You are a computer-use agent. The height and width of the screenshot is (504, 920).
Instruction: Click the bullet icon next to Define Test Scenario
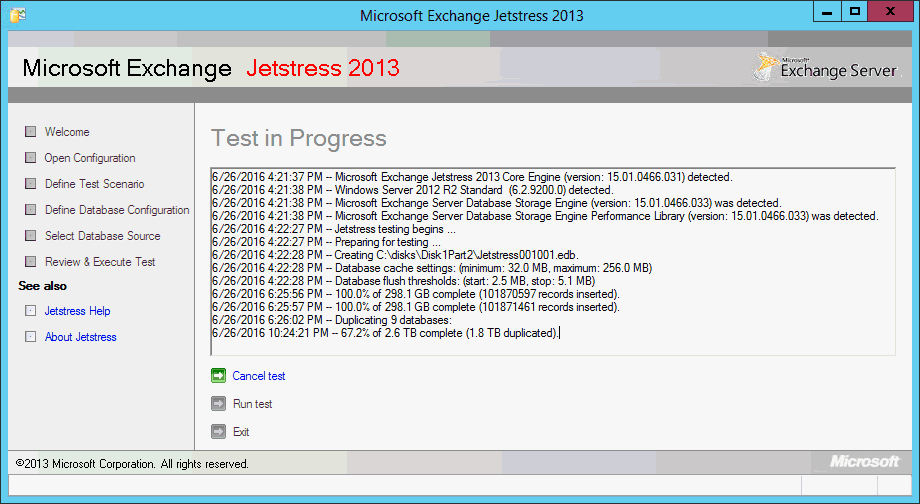click(x=31, y=184)
